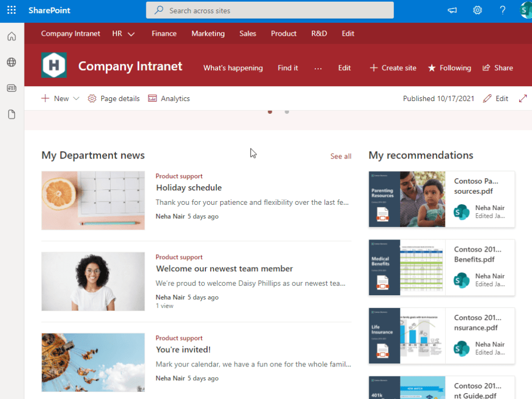The width and height of the screenshot is (532, 399).
Task: Open the settings gear icon
Action: click(477, 11)
